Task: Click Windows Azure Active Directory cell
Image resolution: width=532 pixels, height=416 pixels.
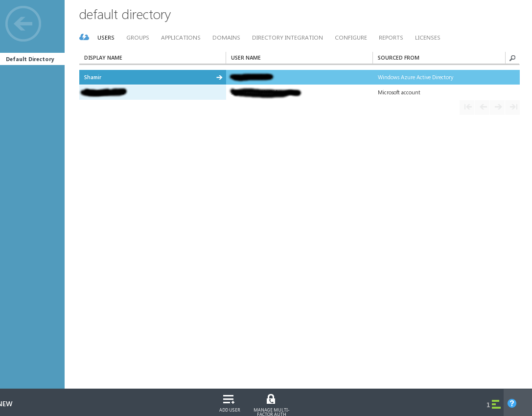Action: (416, 77)
